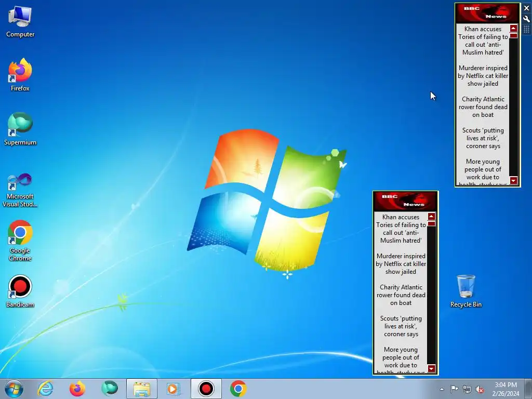Show hidden system tray icons
This screenshot has height=399, width=532.
tap(442, 389)
